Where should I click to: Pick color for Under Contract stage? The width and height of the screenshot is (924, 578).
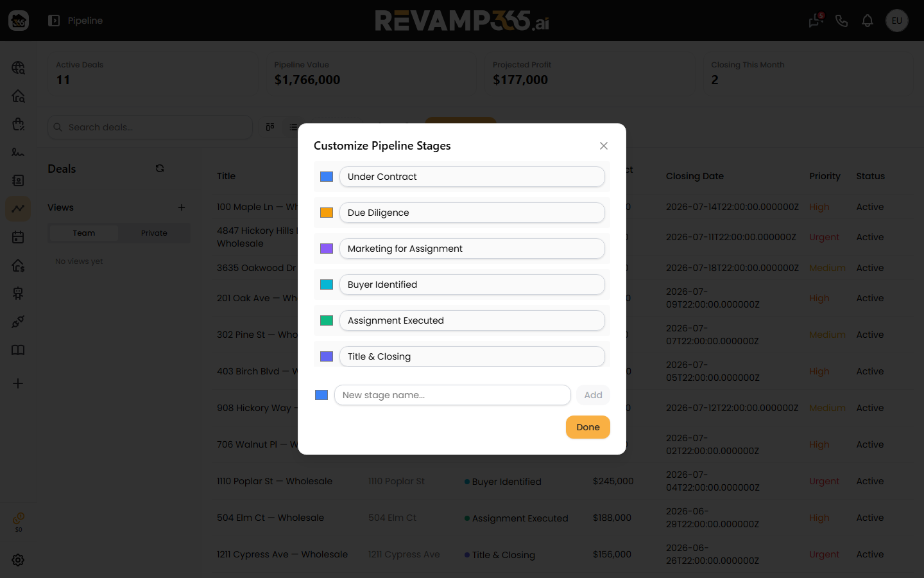click(x=327, y=177)
